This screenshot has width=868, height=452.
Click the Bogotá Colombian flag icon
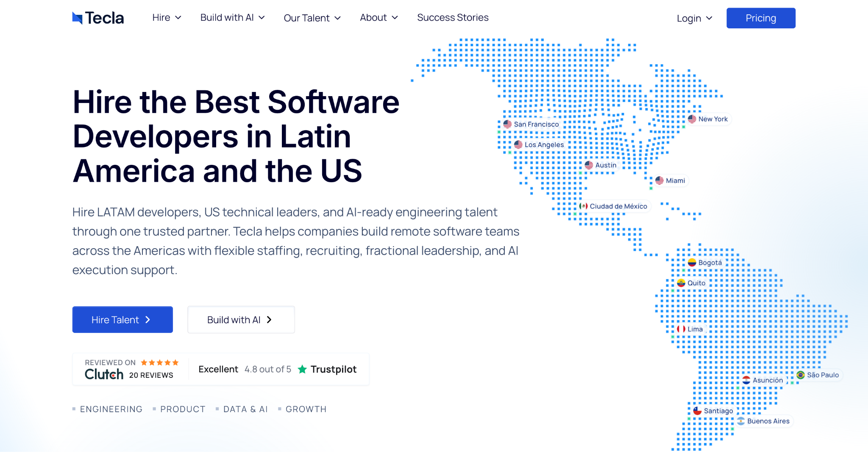pos(692,263)
